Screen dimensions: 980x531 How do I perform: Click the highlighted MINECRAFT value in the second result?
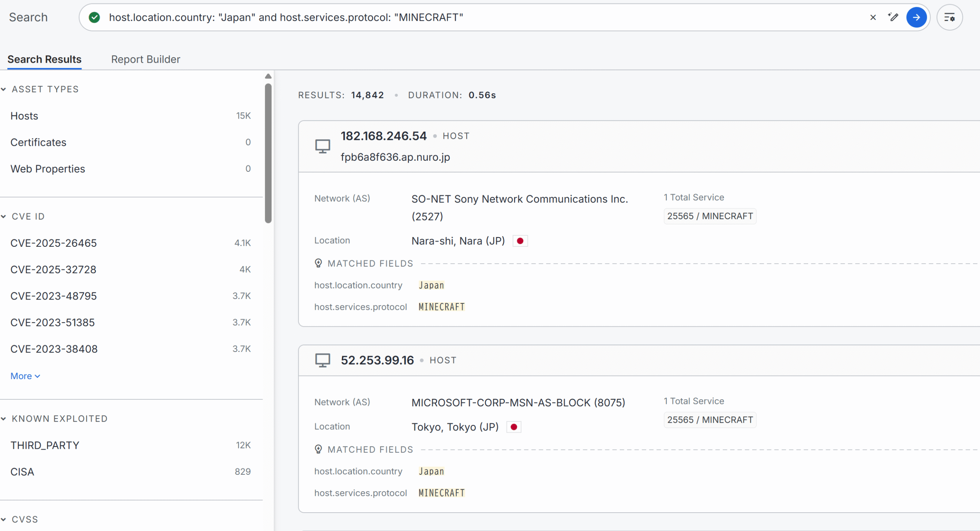441,493
